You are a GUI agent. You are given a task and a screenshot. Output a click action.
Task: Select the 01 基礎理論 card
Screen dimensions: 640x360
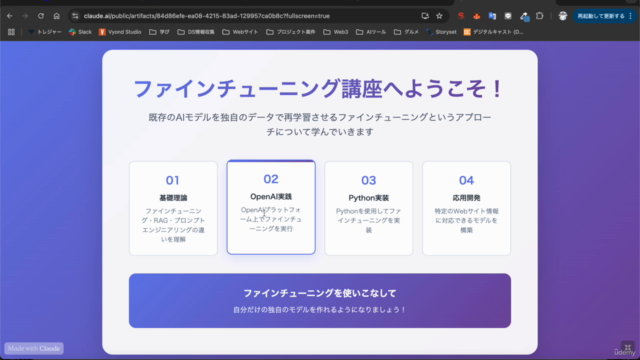(x=173, y=208)
